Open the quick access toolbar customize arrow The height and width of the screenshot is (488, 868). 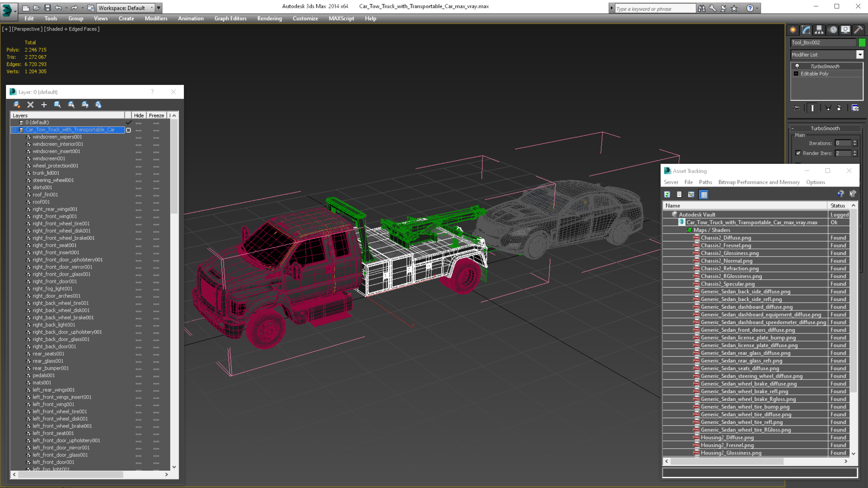click(158, 8)
